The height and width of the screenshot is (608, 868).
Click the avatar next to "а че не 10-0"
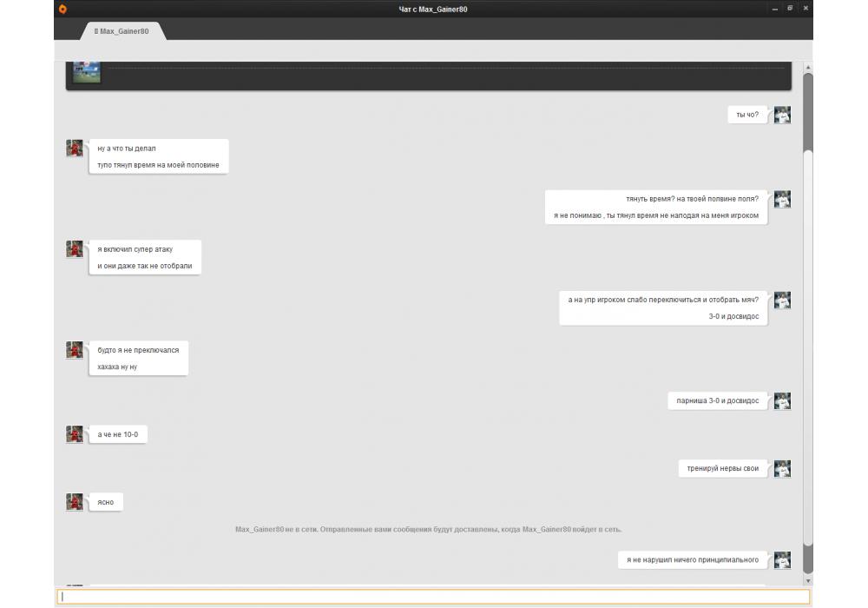[75, 434]
